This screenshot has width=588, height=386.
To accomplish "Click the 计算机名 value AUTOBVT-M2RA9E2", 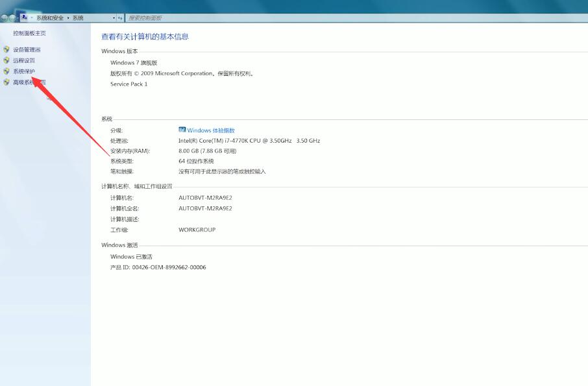I will pos(205,198).
